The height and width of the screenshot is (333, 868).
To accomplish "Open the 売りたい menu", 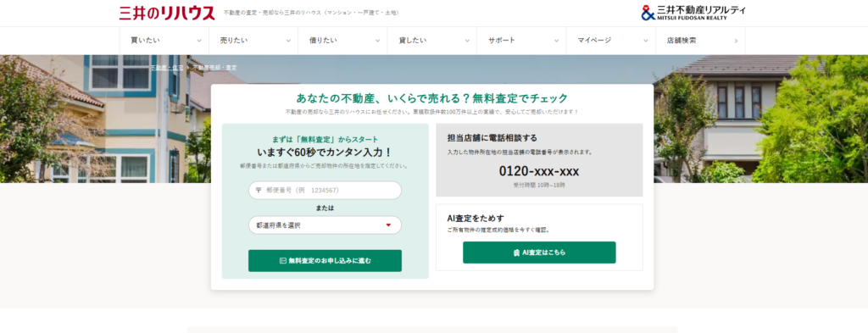I will point(253,41).
